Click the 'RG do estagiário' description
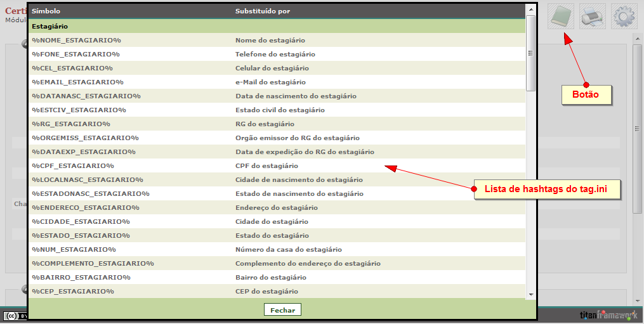This screenshot has height=324, width=644. 265,124
